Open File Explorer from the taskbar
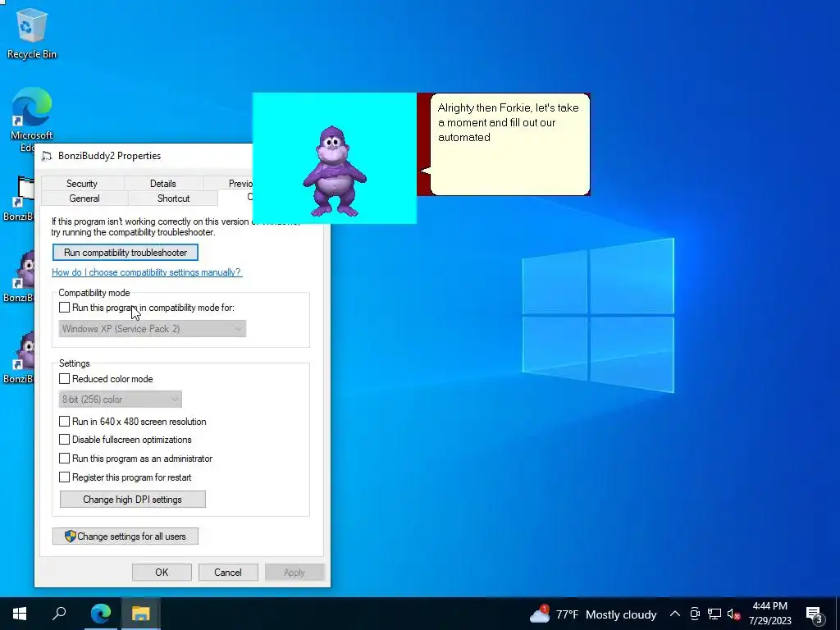Viewport: 840px width, 630px height. (140, 614)
